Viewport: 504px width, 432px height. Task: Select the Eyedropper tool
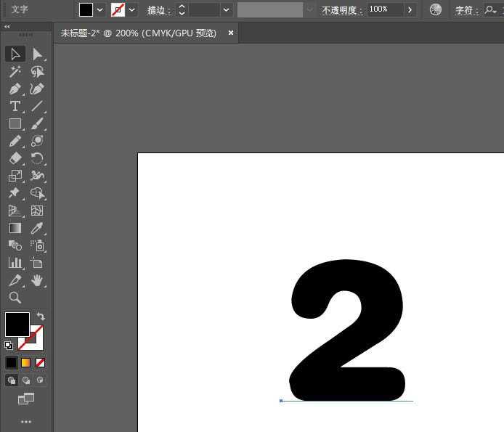[x=37, y=228]
